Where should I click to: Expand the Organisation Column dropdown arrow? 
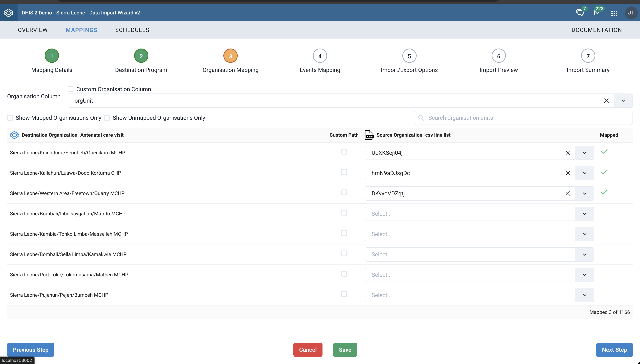click(623, 101)
